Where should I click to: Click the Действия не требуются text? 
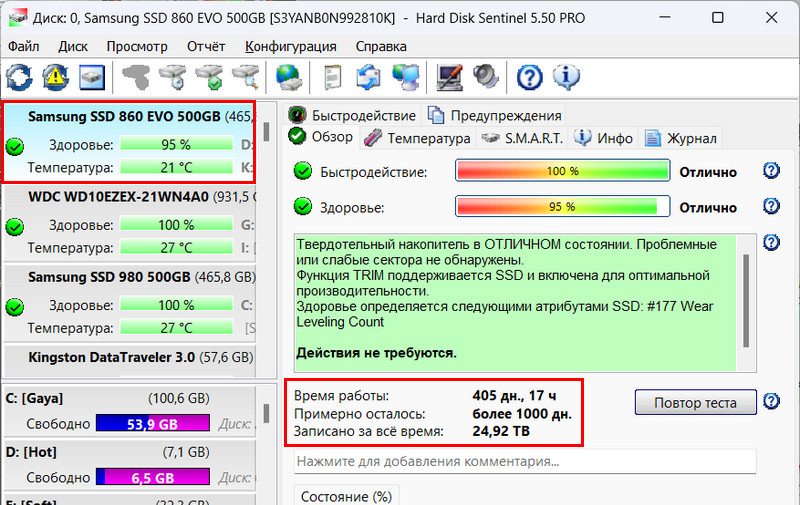tap(376, 353)
